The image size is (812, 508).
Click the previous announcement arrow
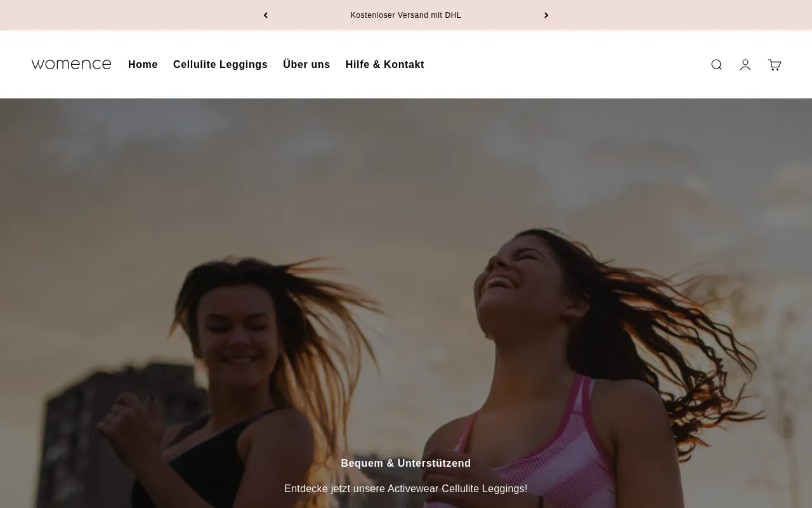(x=266, y=15)
